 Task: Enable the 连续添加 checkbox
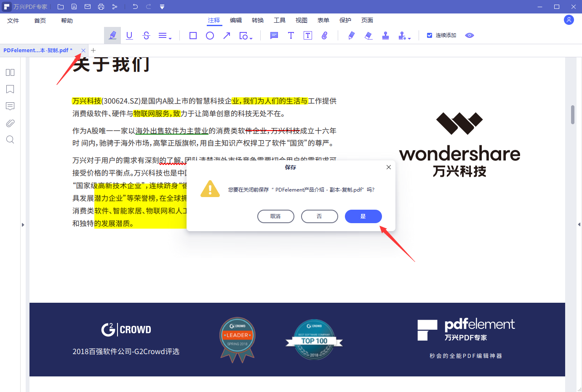pyautogui.click(x=430, y=35)
